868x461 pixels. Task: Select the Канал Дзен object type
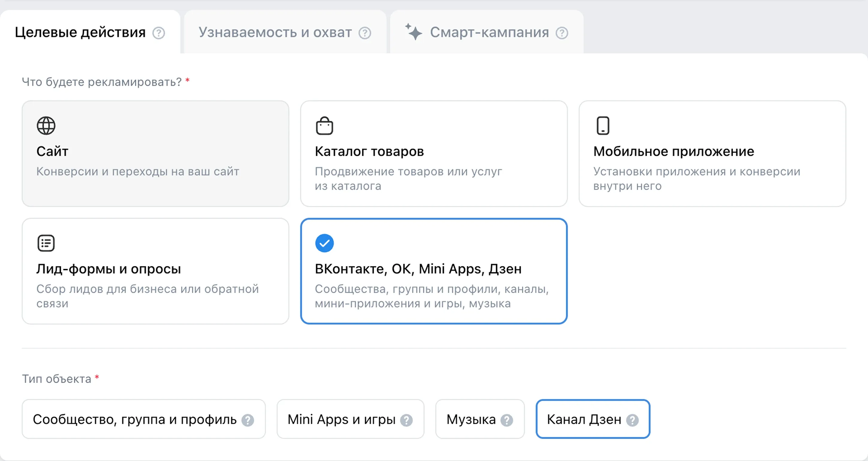pyautogui.click(x=583, y=419)
